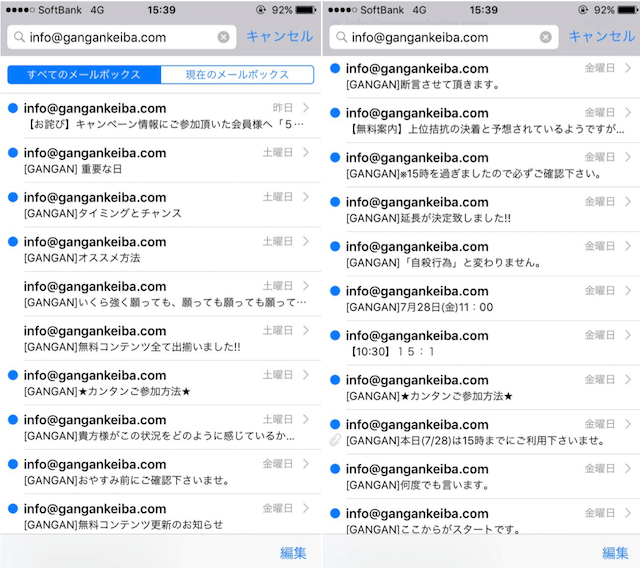The width and height of the screenshot is (640, 568).
Task: Tap 編集 at bottom of right screen
Action: (x=616, y=553)
